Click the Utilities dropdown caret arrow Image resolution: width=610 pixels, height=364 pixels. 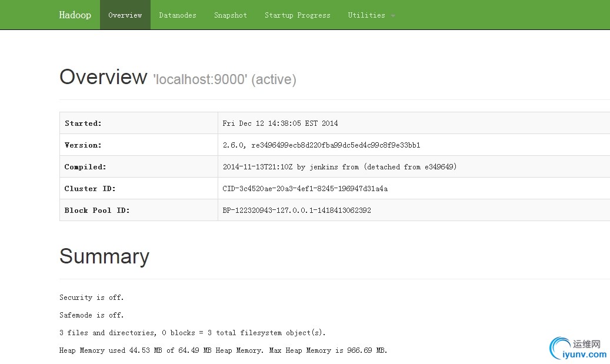[x=393, y=16]
